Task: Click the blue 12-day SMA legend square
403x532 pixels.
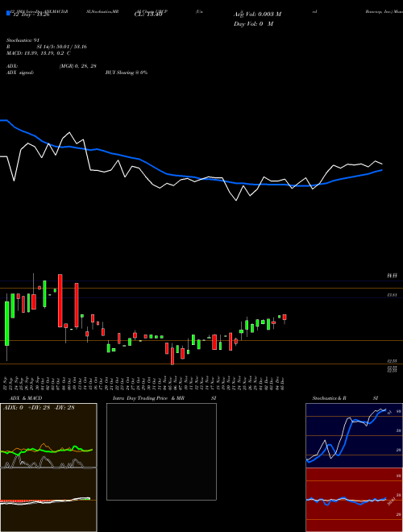Action: (8, 13)
